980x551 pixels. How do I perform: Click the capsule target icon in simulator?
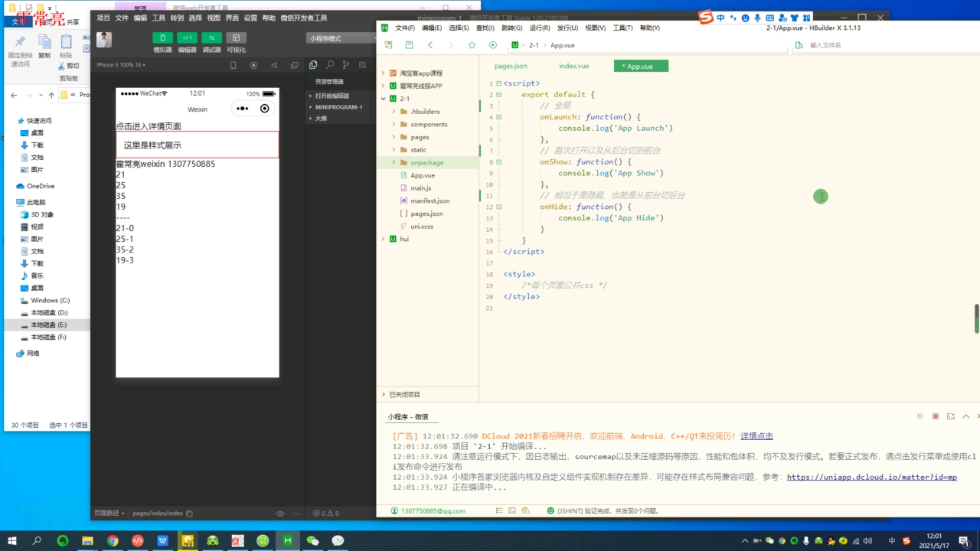pos(265,109)
